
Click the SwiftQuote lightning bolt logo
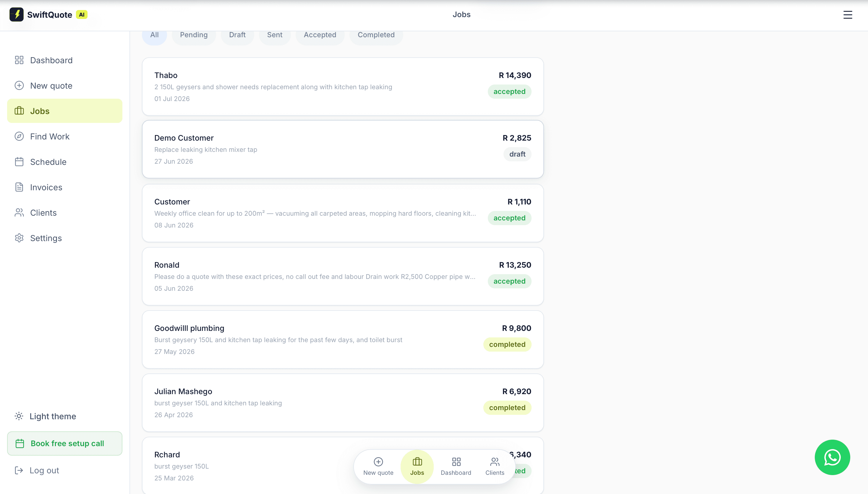[16, 14]
